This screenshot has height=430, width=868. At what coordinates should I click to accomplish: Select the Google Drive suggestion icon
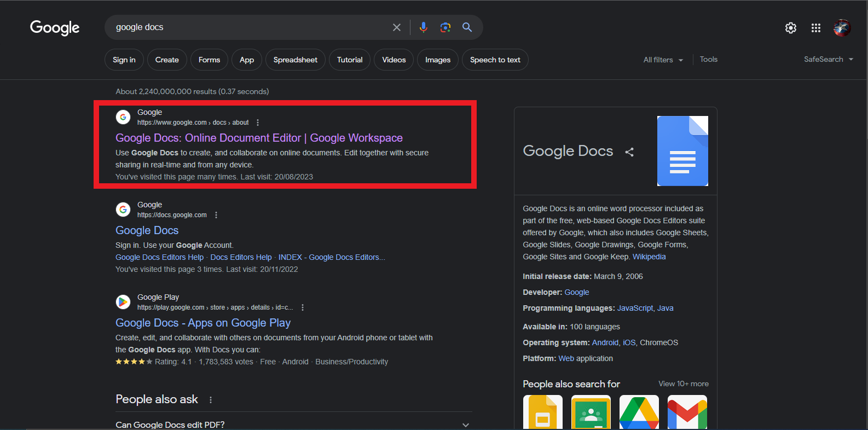tap(639, 412)
